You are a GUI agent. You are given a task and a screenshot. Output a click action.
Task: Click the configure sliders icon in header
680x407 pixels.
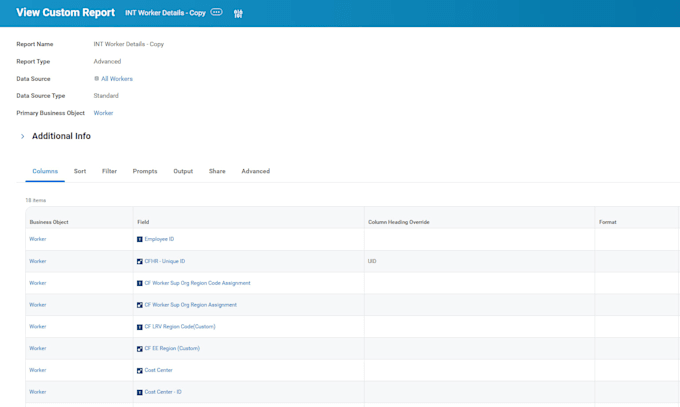[238, 13]
